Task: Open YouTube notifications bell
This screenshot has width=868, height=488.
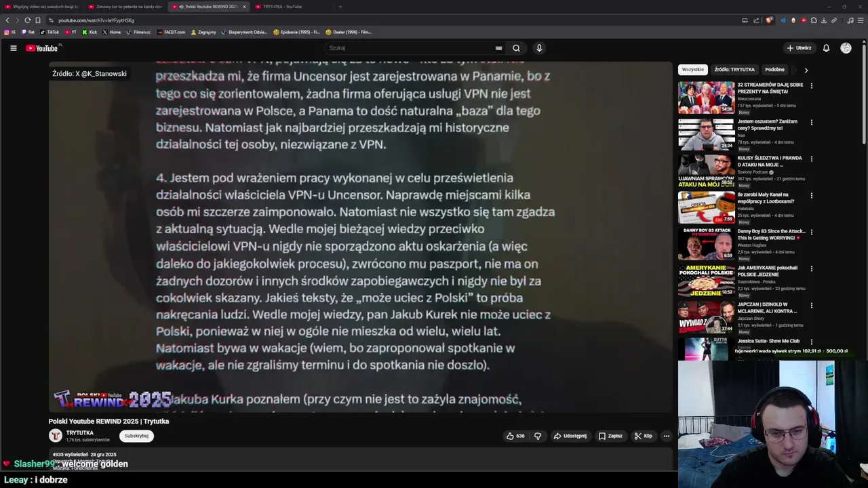Action: point(826,48)
